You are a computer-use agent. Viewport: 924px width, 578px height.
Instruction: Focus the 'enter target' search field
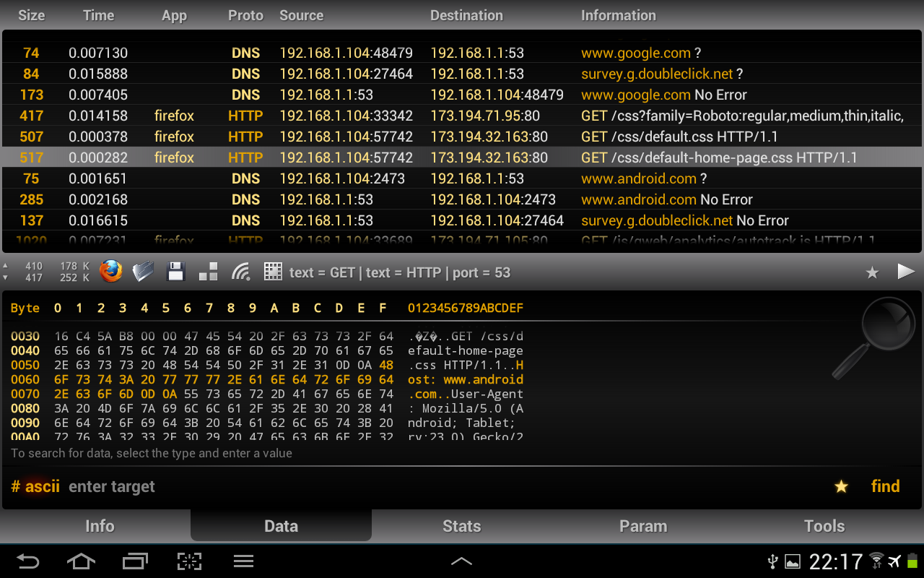point(112,487)
